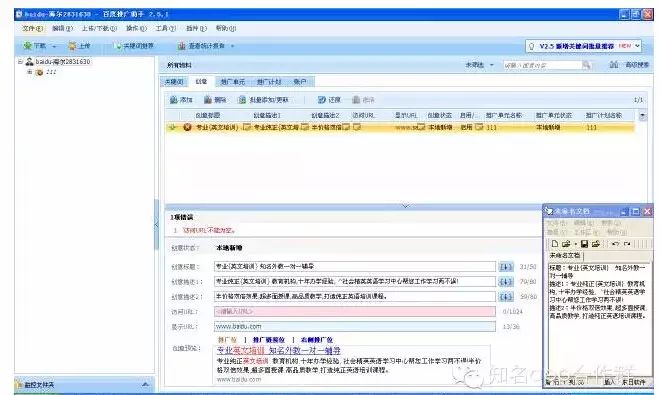
Task: Click the Add (添加) creative icon
Action: coord(173,100)
